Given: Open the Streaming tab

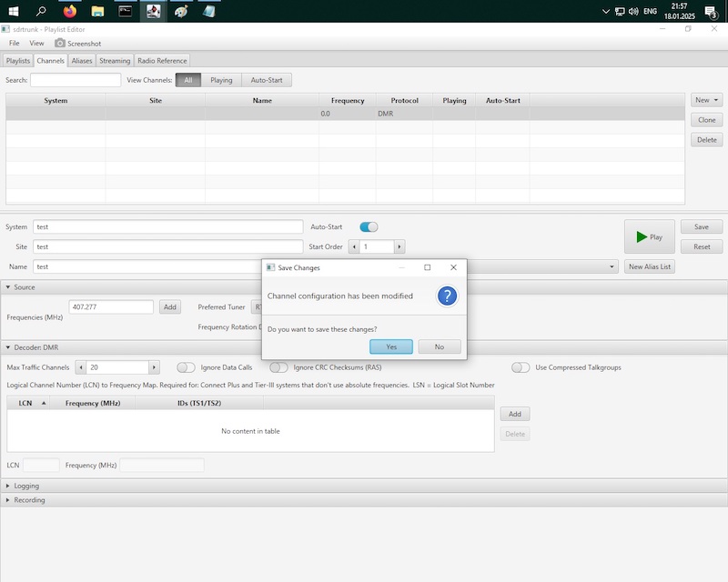Looking at the screenshot, I should click(x=115, y=61).
